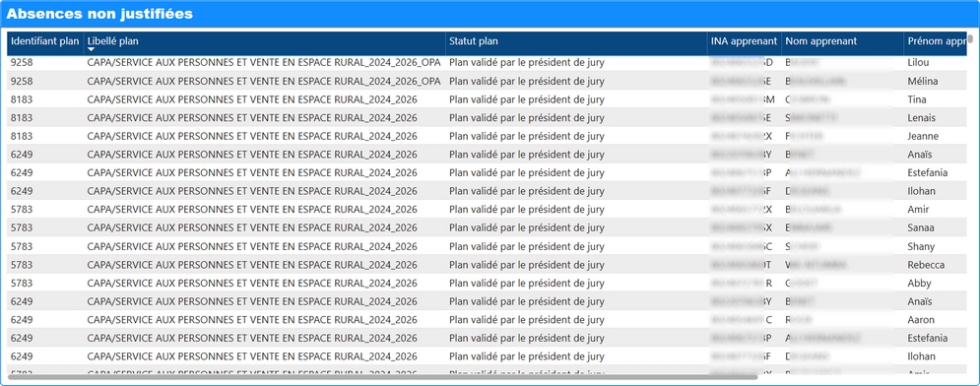This screenshot has height=386, width=980.
Task: Click plan ID 5783 in Sanaa's row
Action: [22, 227]
